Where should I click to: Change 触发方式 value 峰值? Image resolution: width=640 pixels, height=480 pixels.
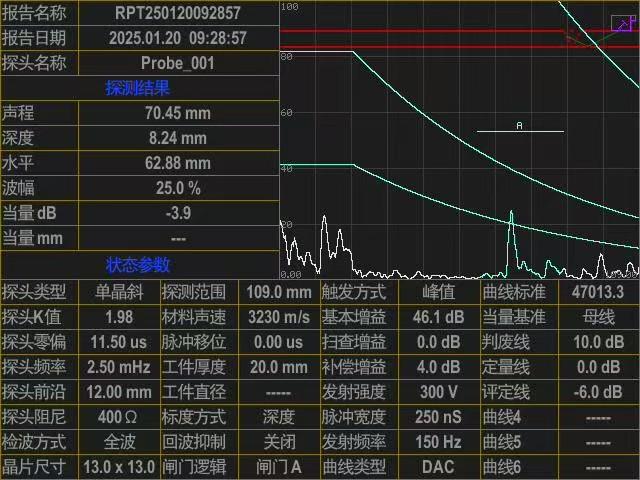438,292
